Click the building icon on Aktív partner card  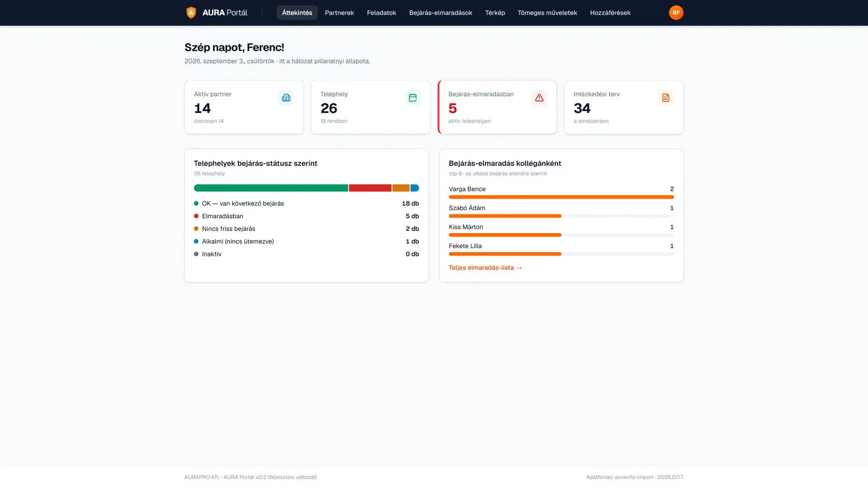[286, 98]
